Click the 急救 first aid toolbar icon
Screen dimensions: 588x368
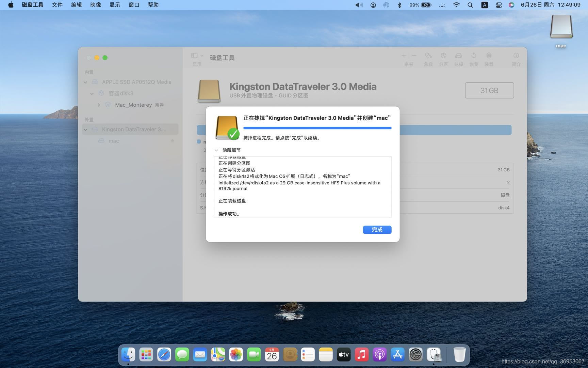[x=428, y=56]
